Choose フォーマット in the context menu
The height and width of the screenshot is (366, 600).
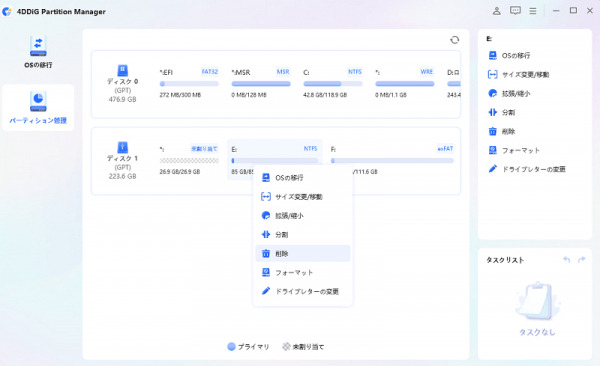click(303, 272)
